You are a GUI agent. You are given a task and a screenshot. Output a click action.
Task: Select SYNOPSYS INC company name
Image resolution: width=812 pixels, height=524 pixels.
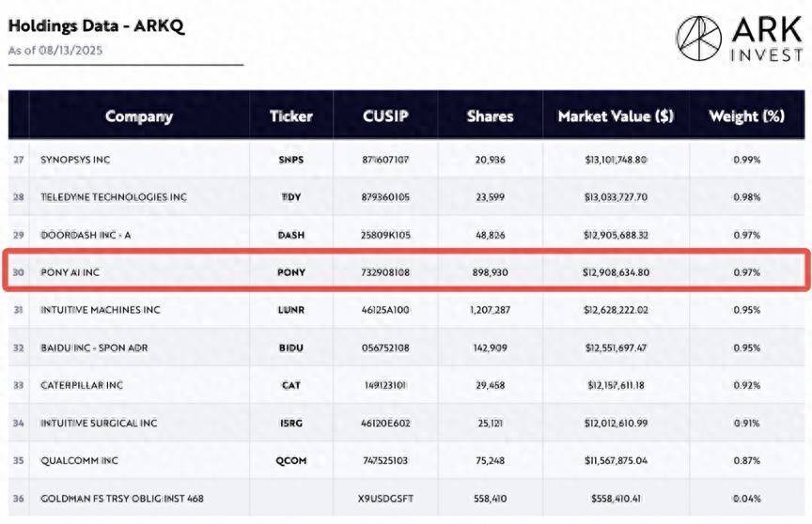[75, 160]
